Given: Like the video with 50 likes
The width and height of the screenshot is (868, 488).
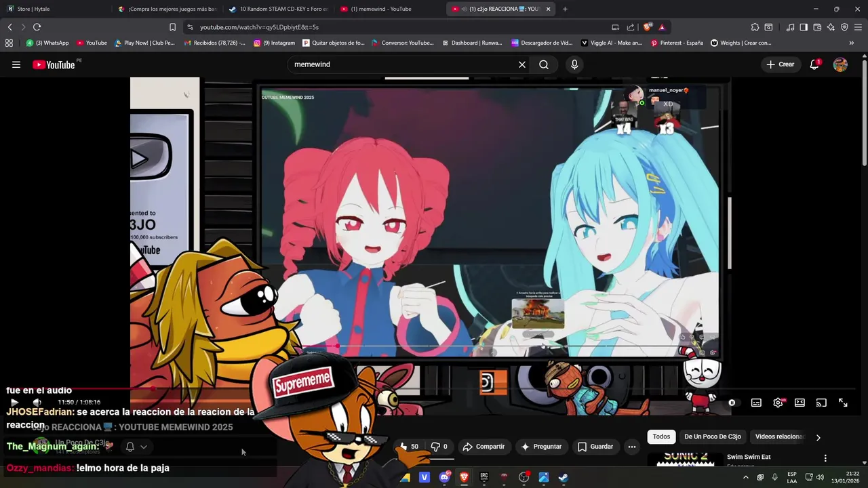Looking at the screenshot, I should [408, 447].
